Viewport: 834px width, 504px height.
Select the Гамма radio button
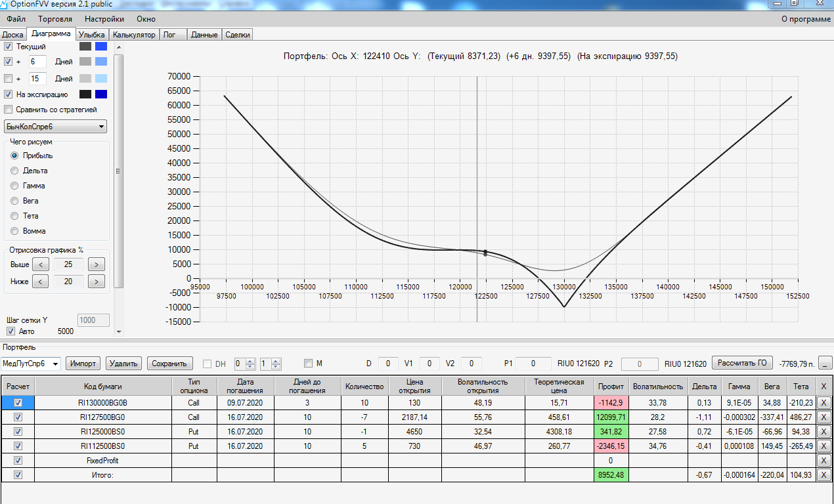click(x=14, y=186)
